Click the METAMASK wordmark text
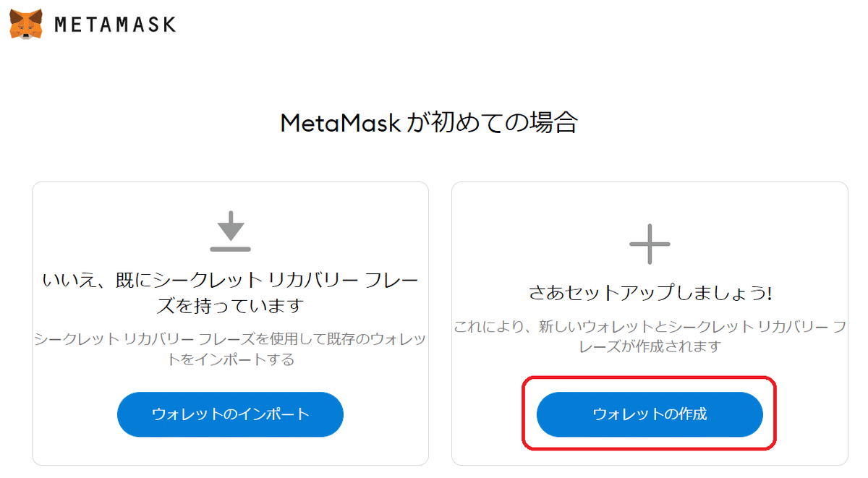This screenshot has height=478, width=868. coord(115,25)
